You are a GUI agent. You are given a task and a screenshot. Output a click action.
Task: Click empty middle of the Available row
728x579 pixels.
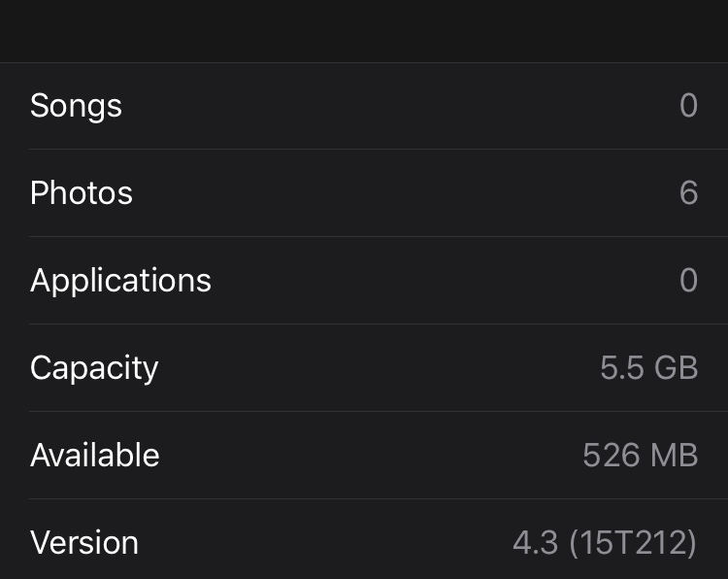point(372,455)
